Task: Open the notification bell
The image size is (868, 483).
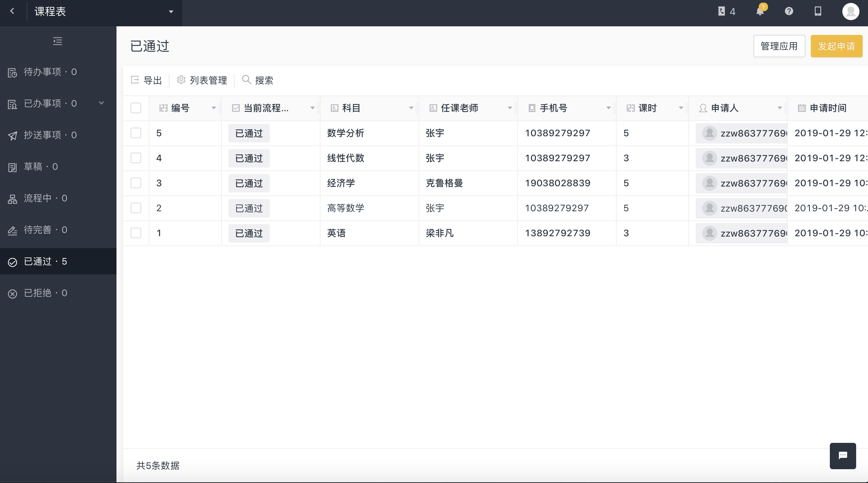Action: tap(760, 12)
